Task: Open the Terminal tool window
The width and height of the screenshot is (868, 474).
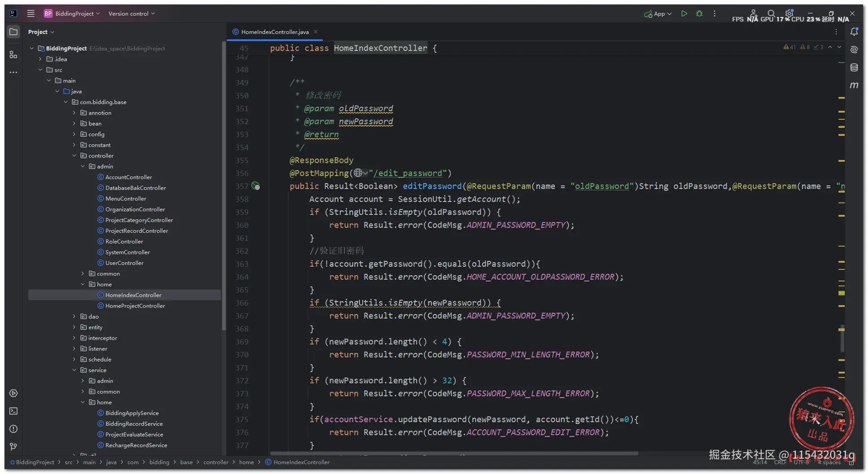Action: coord(13,411)
